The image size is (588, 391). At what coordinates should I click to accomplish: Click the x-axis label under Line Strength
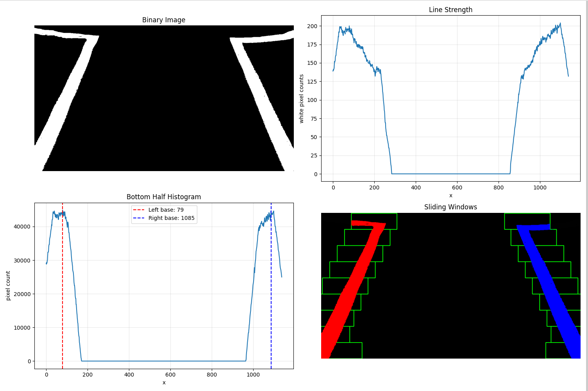[x=450, y=195]
